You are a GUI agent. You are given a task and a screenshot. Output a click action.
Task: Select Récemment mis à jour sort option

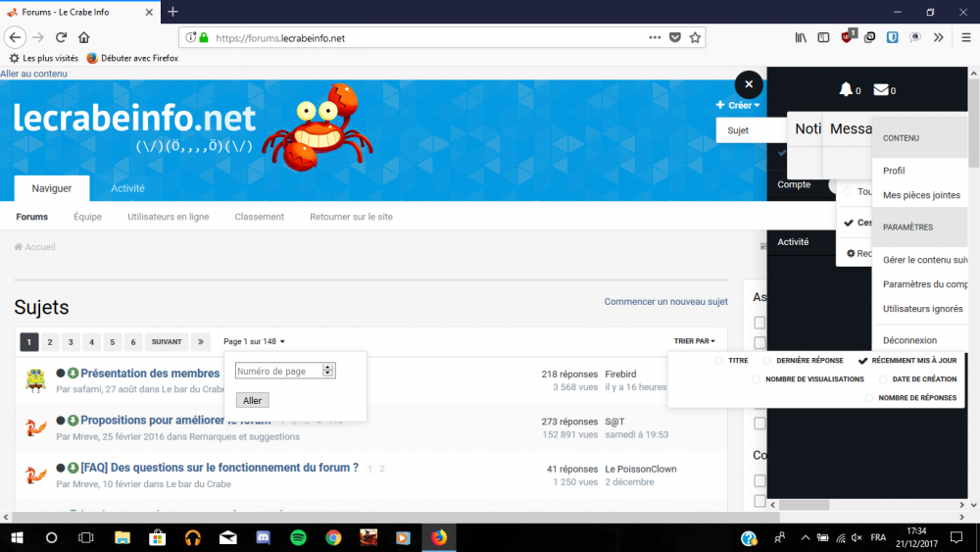[x=907, y=361]
